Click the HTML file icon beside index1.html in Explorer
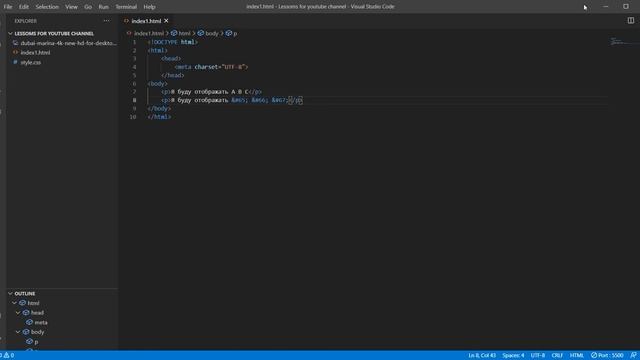The height and width of the screenshot is (360, 640). [x=16, y=53]
